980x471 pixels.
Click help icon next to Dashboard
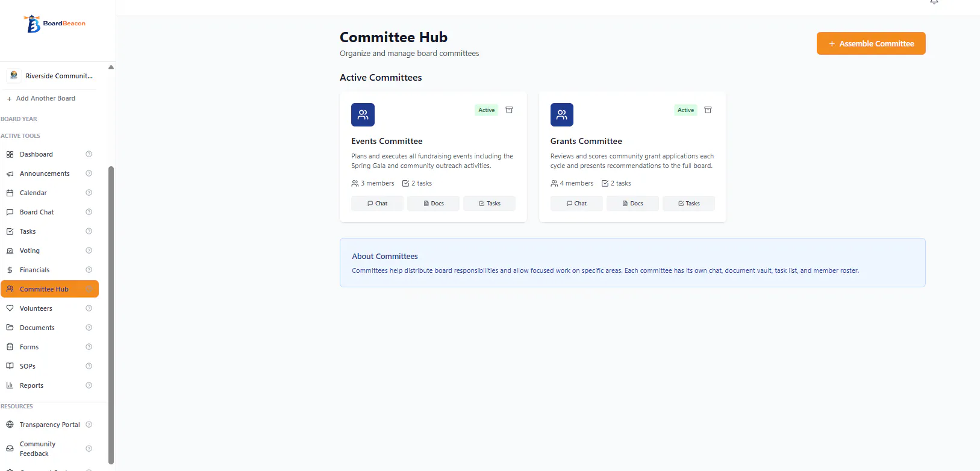click(x=89, y=154)
